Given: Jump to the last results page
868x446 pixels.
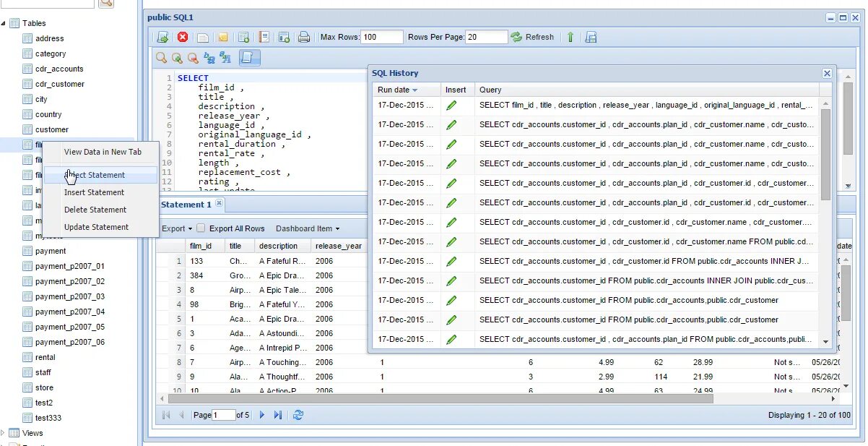Looking at the screenshot, I should 278,415.
